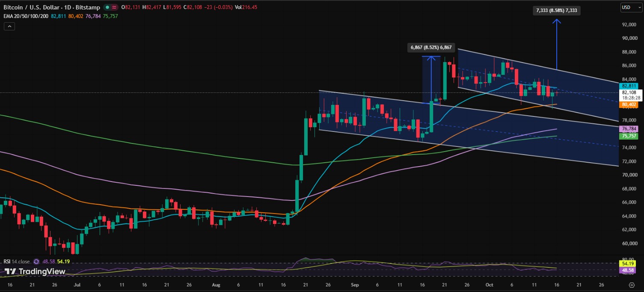
Task: Click the orange 80,402 price scale tag
Action: (629, 104)
